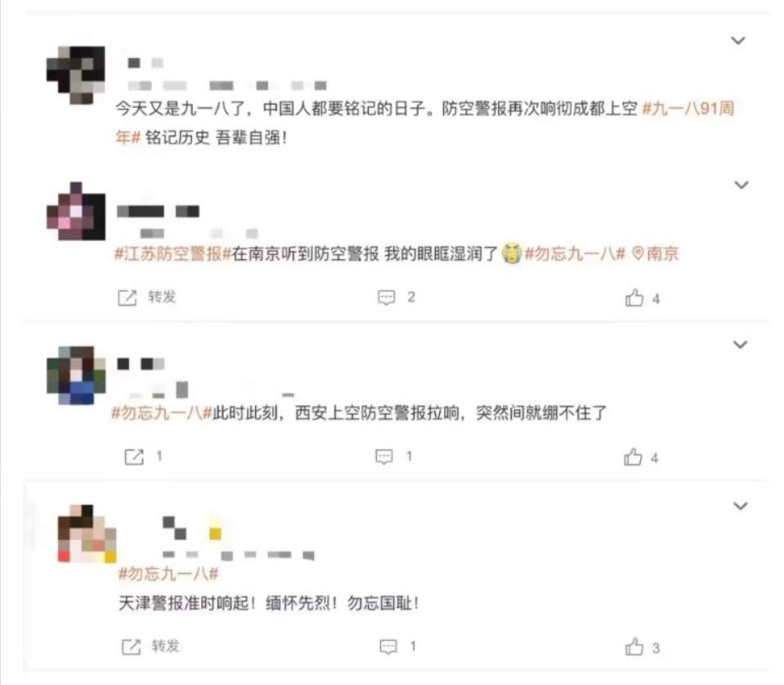Like the Nanjing air raid siren post
The image size is (784, 685).
[642, 298]
